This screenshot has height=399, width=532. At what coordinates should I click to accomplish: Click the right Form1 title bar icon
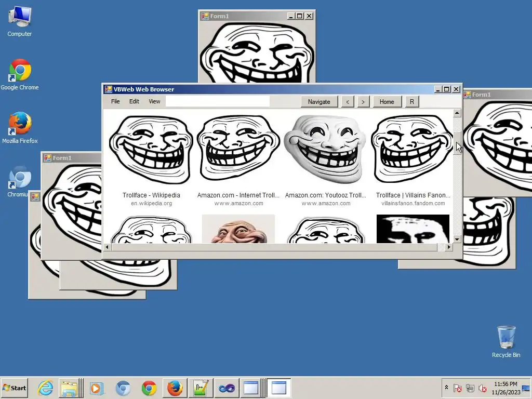[x=467, y=95]
